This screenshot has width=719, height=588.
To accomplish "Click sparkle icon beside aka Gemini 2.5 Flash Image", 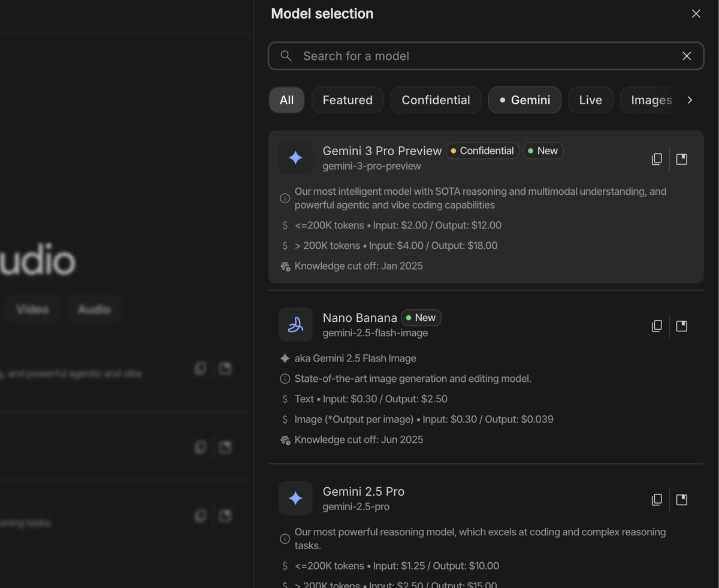I will [285, 358].
